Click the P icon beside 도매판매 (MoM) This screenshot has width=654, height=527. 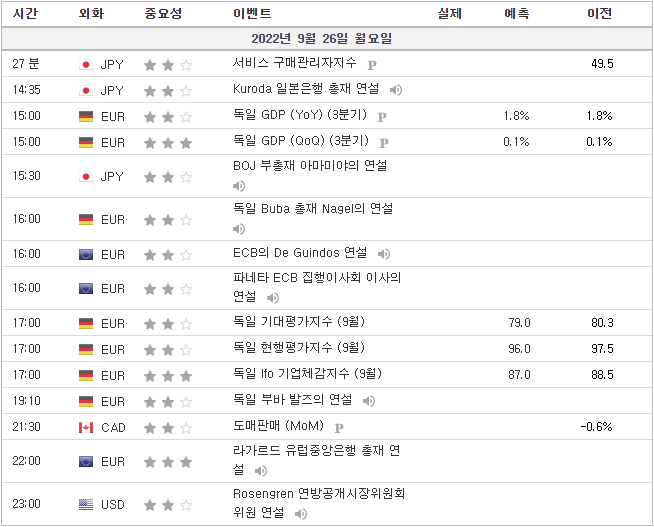coord(339,428)
